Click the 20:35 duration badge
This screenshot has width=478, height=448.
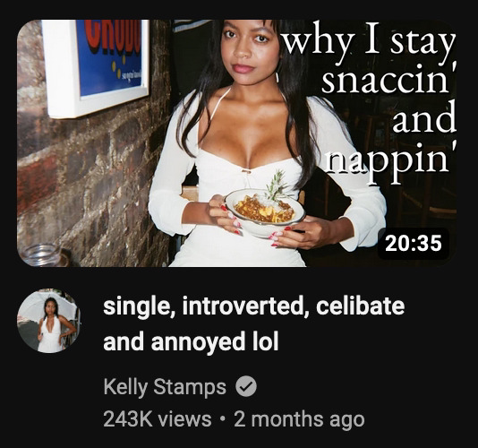click(x=414, y=244)
